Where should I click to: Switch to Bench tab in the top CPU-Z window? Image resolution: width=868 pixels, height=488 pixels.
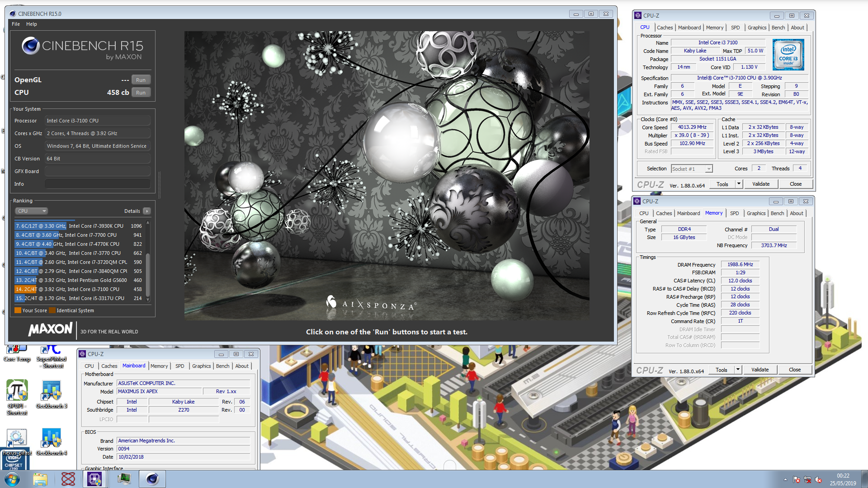click(x=778, y=28)
